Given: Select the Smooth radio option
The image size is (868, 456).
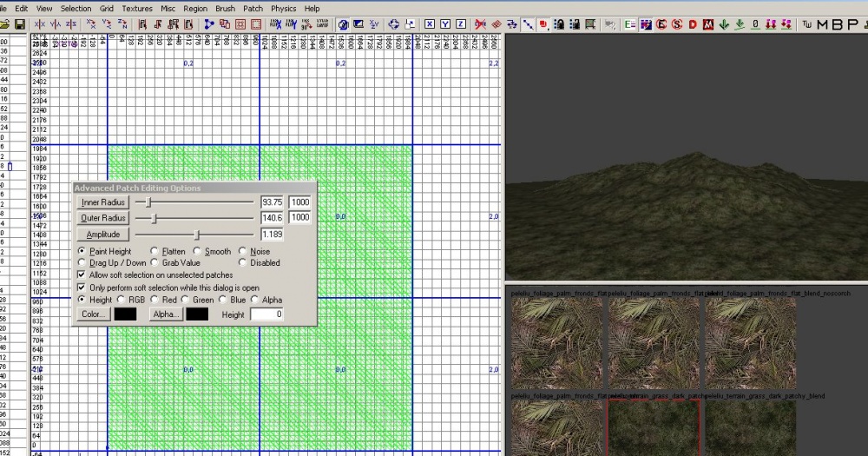Looking at the screenshot, I should (198, 252).
